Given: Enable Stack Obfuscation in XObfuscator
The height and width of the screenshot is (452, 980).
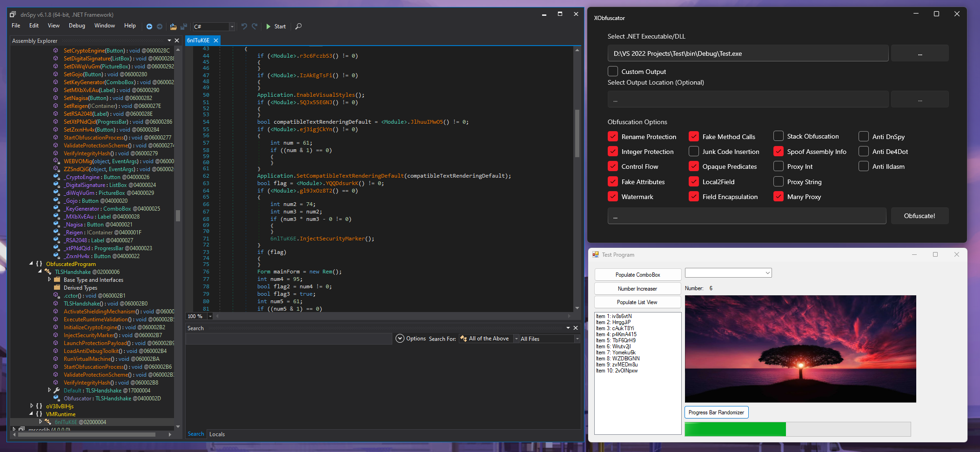Looking at the screenshot, I should [778, 136].
